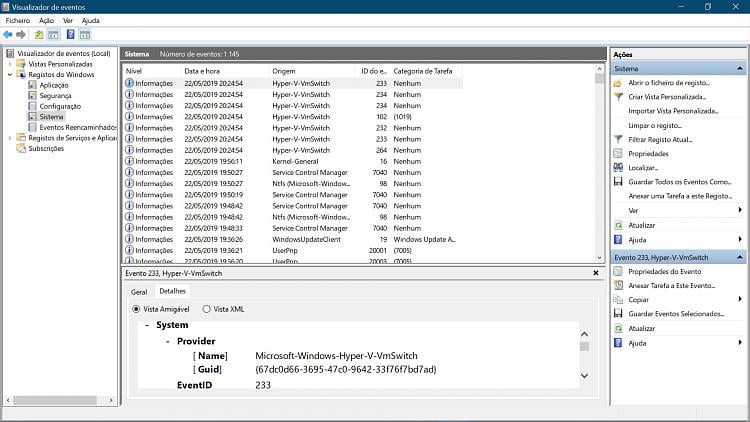Click the Segurança log icon in the tree
Viewport: 750px width, 422px height.
click(x=33, y=95)
